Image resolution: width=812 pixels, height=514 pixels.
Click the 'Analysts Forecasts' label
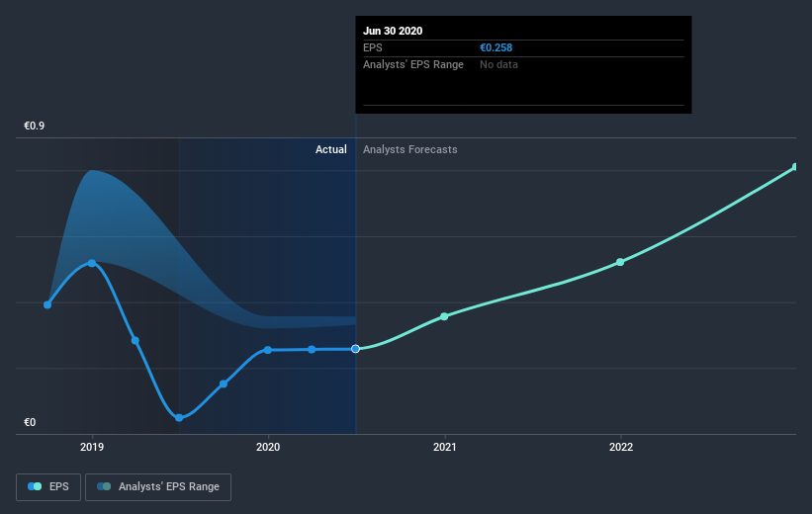click(410, 149)
